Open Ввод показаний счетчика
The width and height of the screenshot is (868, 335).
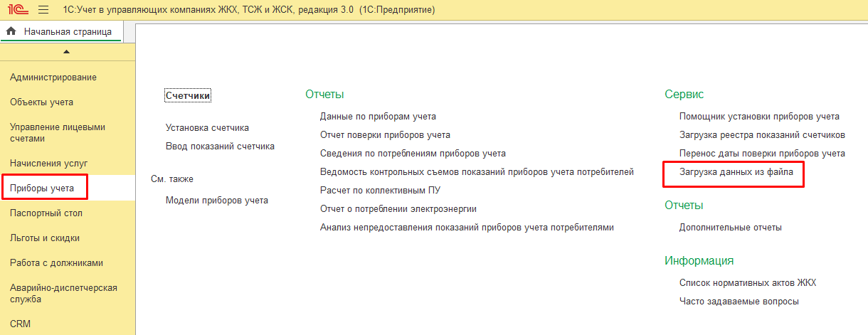pyautogui.click(x=220, y=147)
